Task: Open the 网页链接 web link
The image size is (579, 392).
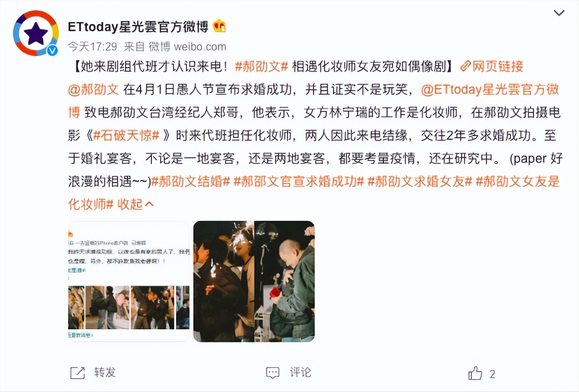Action: pos(498,67)
